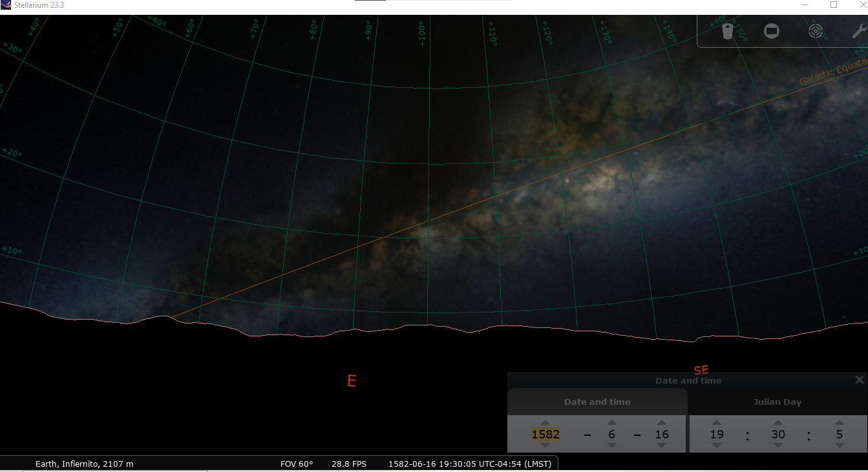Select the Date and time tab
The image size is (868, 472).
point(597,402)
